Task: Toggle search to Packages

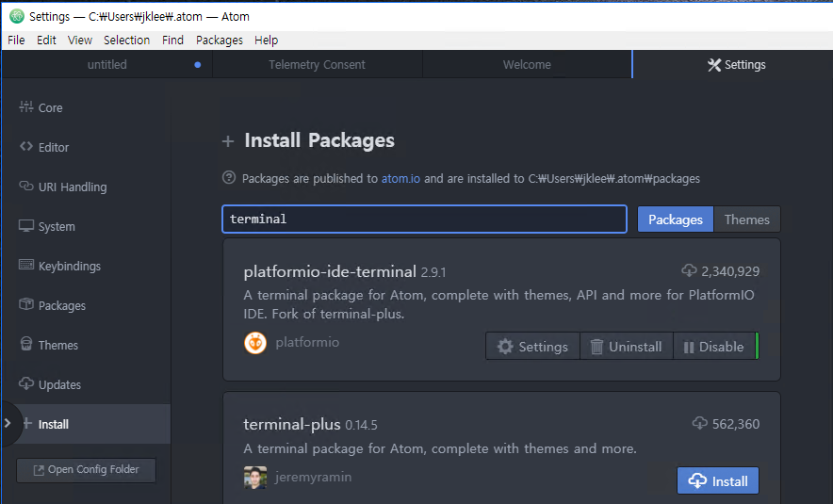Action: 675,219
